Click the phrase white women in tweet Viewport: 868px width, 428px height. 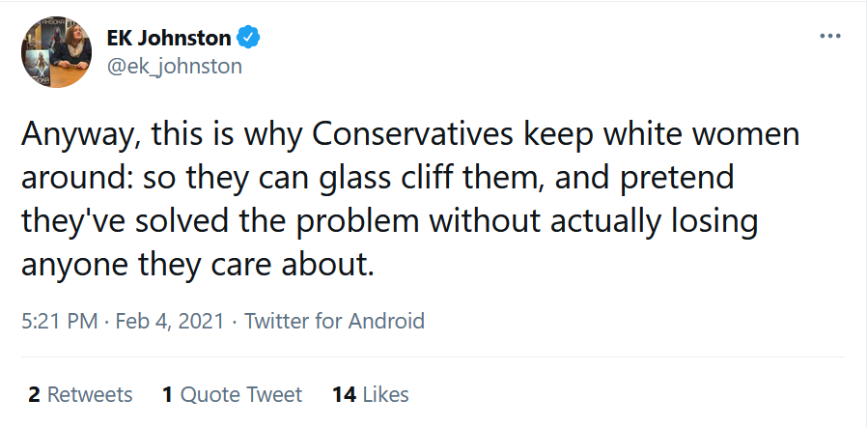point(702,134)
